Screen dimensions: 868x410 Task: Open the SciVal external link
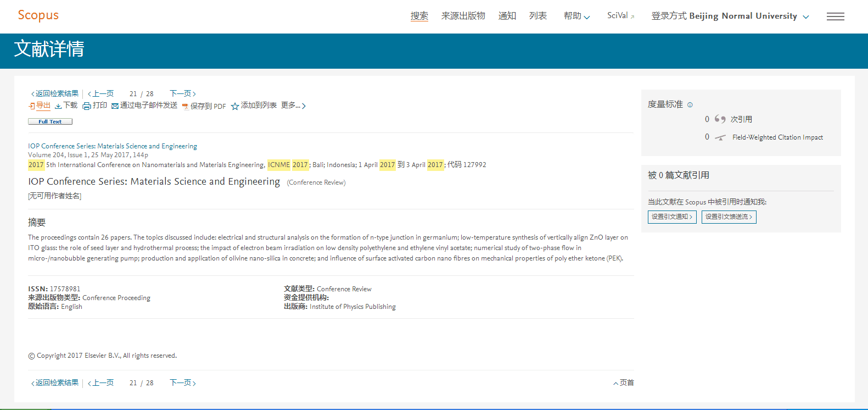click(x=620, y=15)
